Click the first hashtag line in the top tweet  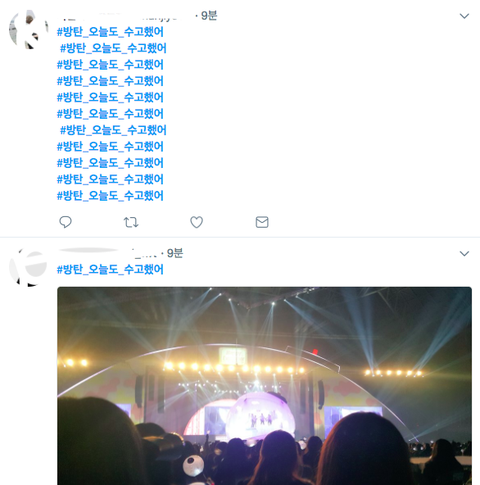[x=110, y=32]
